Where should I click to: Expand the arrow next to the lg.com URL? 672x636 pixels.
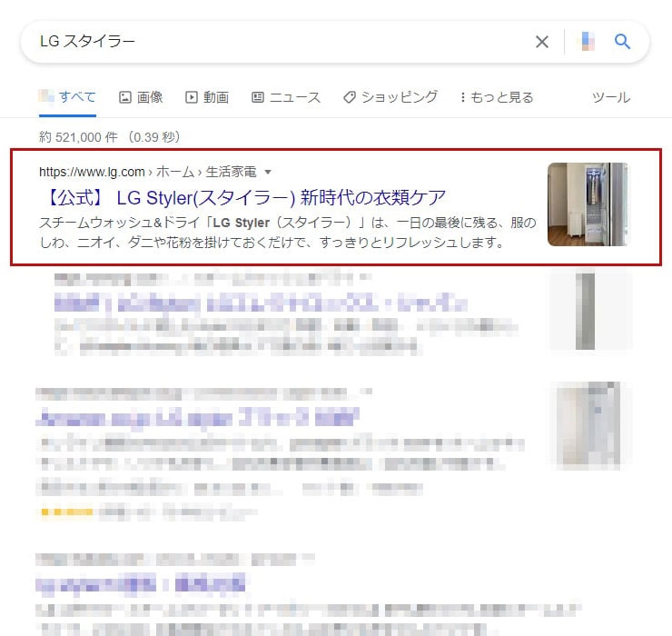tap(268, 172)
